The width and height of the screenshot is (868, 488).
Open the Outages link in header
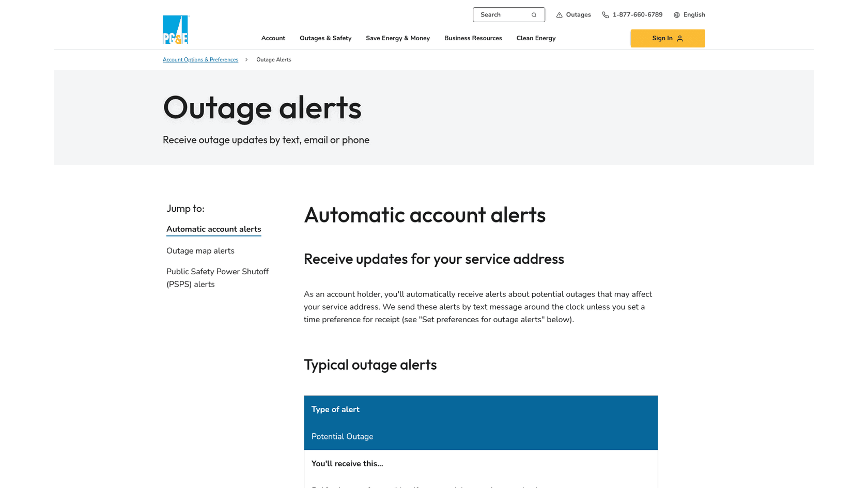point(574,15)
